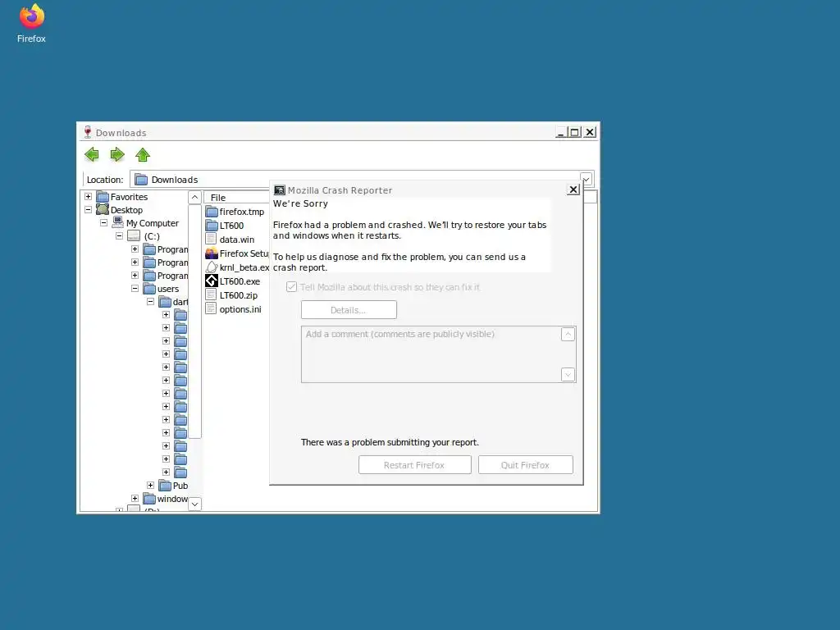840x630 pixels.
Task: Expand the Favorites tree node
Action: pyautogui.click(x=89, y=197)
